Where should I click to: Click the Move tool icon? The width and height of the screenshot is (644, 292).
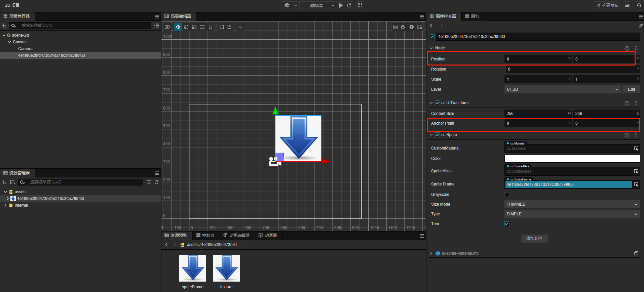pos(178,27)
